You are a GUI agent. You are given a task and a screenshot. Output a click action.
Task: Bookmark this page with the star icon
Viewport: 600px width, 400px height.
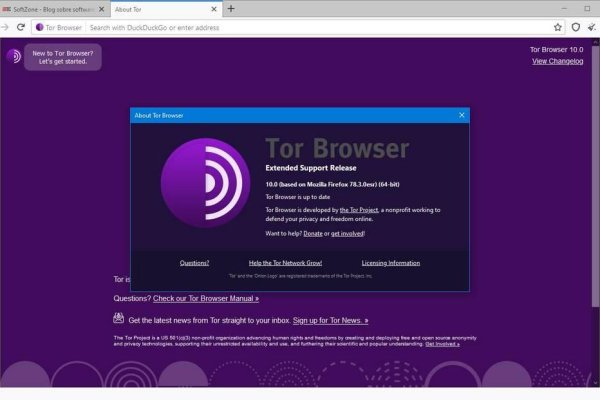tap(558, 27)
